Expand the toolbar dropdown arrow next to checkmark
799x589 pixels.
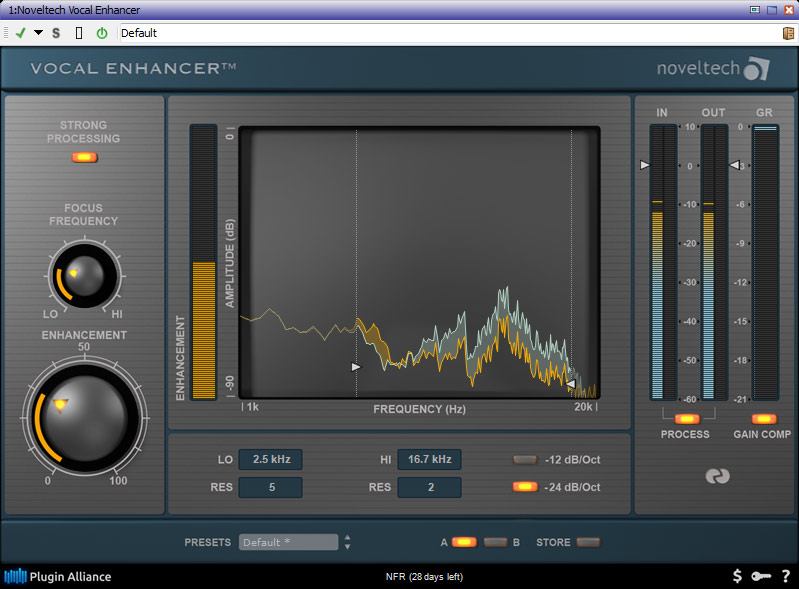38,33
